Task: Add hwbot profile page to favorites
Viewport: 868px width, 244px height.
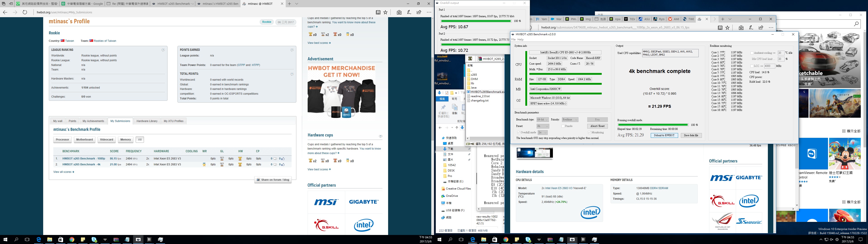Action: tap(385, 12)
